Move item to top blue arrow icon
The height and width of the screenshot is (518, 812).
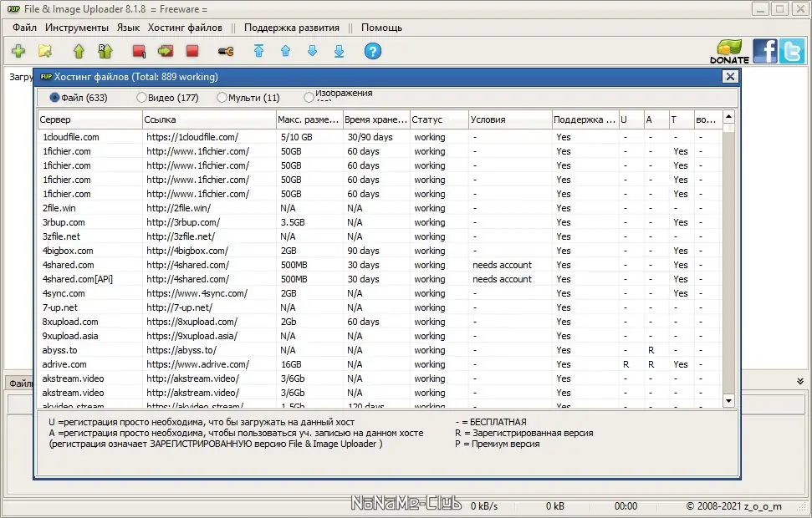point(259,51)
